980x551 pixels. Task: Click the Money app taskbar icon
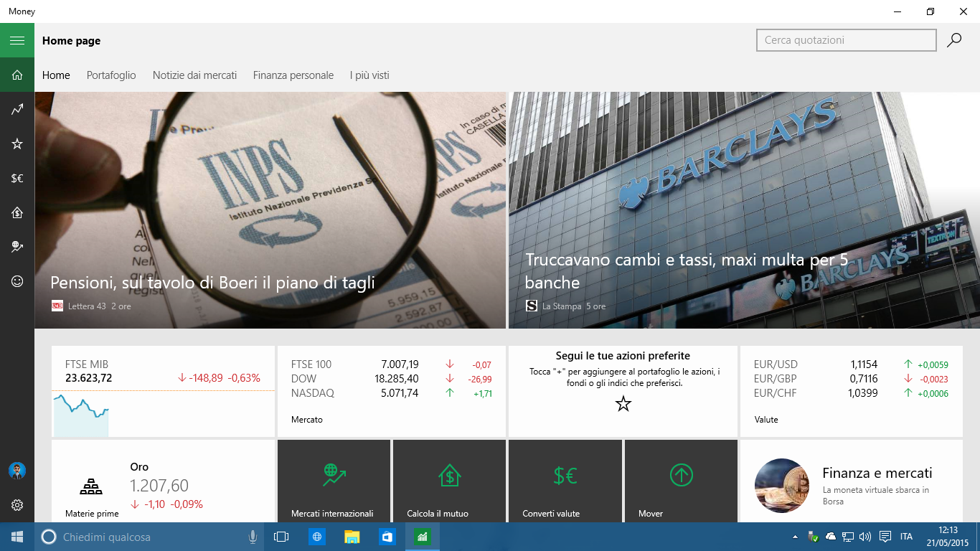click(x=423, y=537)
